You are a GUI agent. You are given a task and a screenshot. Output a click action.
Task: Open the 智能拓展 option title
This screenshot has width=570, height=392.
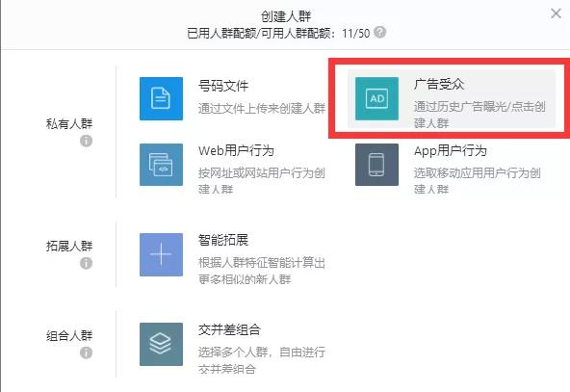tap(223, 240)
